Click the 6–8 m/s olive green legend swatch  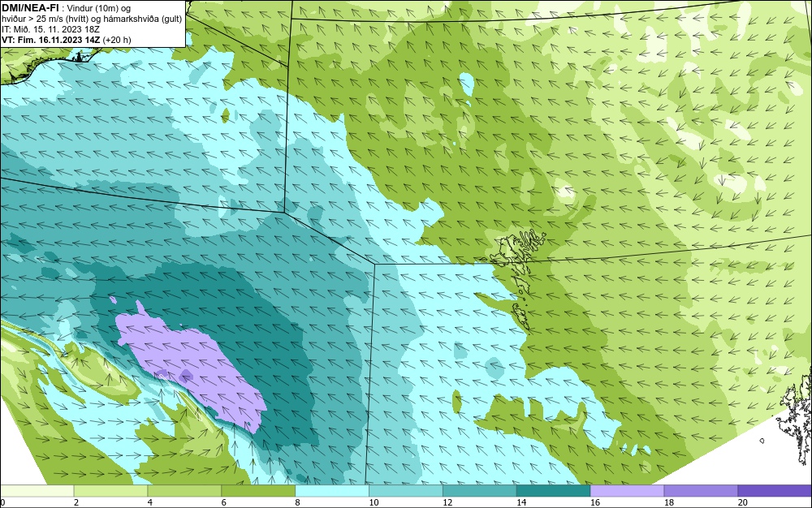pos(258,491)
